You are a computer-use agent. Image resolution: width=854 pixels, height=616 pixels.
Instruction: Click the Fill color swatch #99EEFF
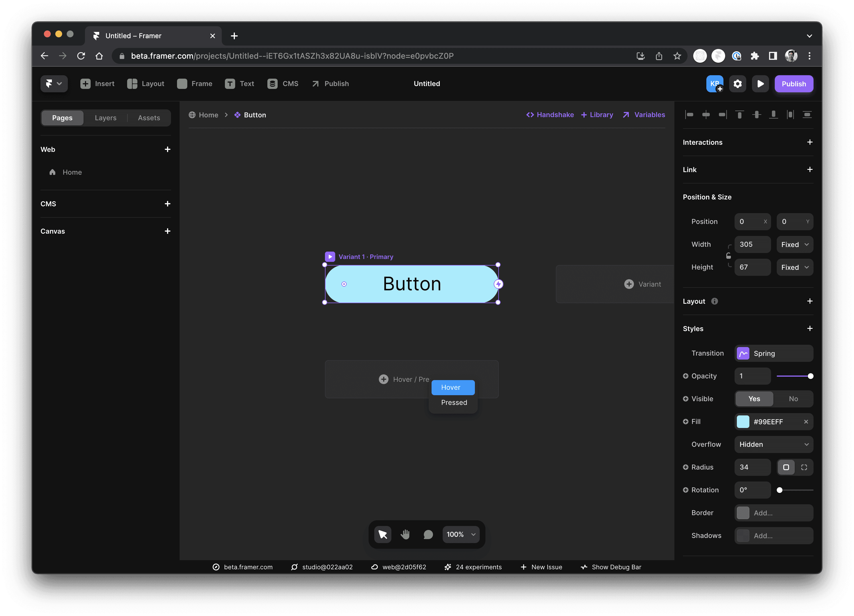point(743,422)
